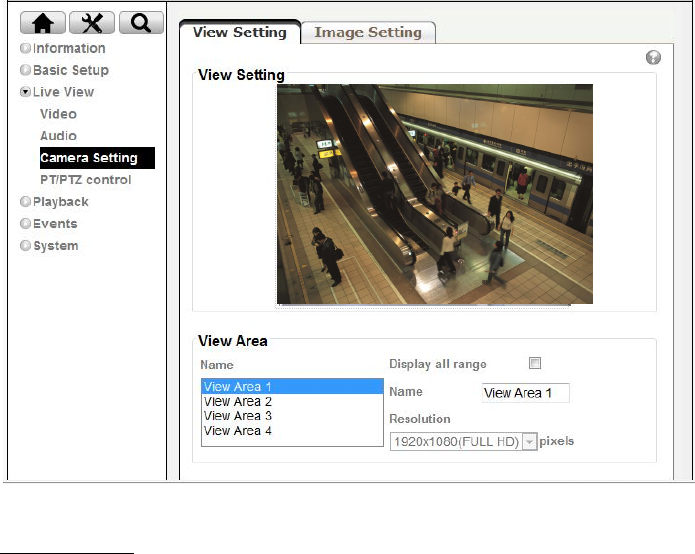Open the Search magnifier icon
The image size is (695, 554).
point(141,23)
